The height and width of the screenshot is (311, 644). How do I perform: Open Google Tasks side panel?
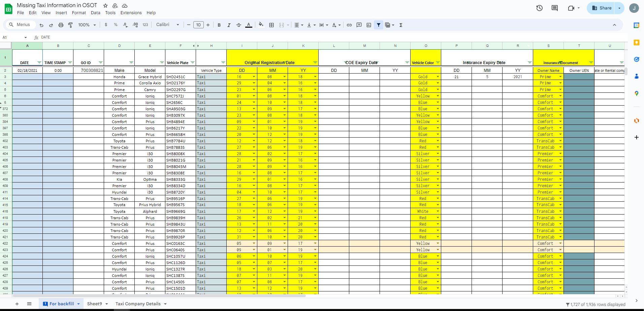637,59
